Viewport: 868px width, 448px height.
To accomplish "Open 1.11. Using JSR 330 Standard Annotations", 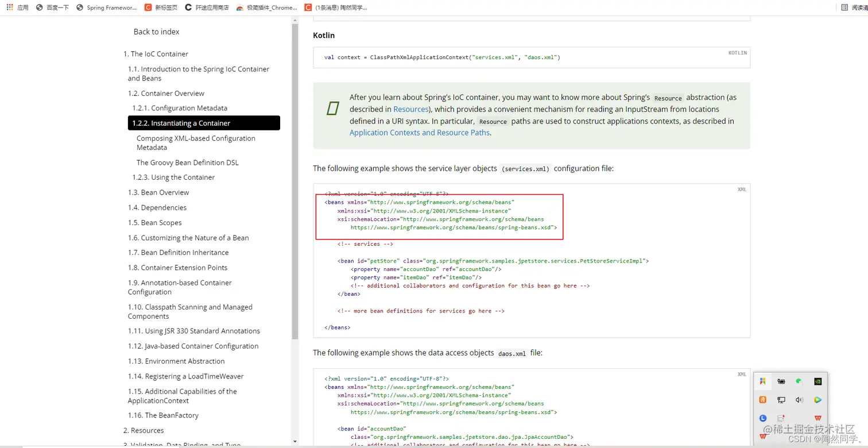I will pyautogui.click(x=193, y=331).
